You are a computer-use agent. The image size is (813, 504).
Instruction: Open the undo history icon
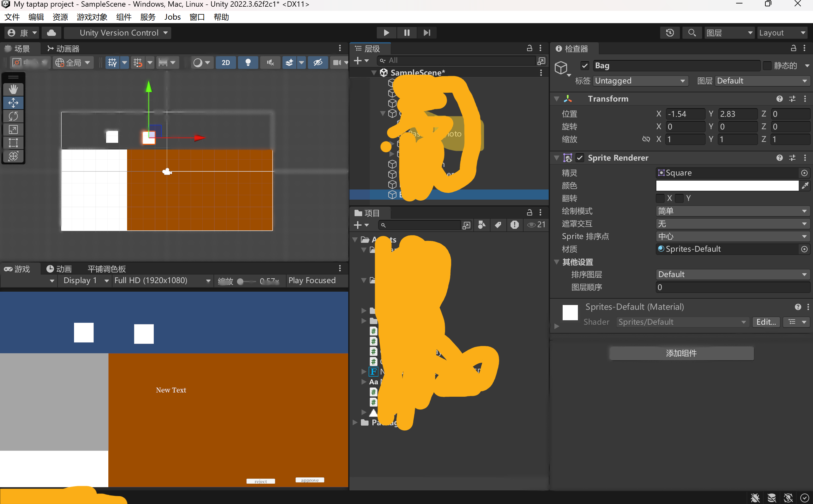click(669, 33)
